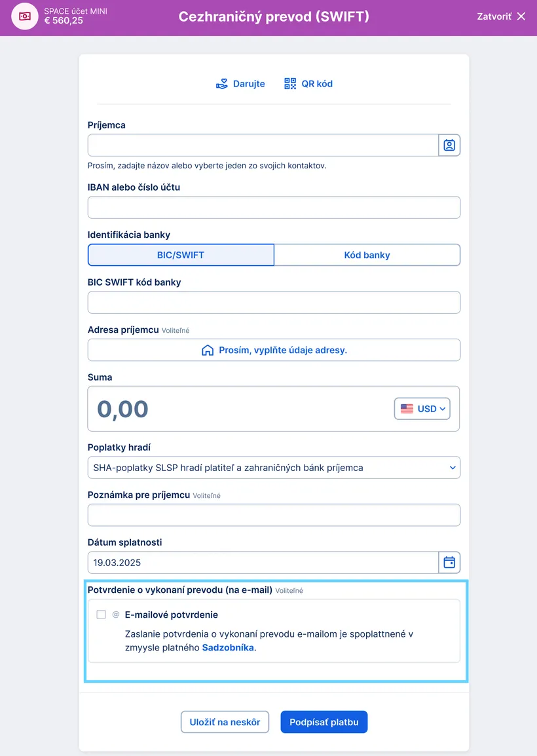Click the QR kód tab link

[317, 84]
